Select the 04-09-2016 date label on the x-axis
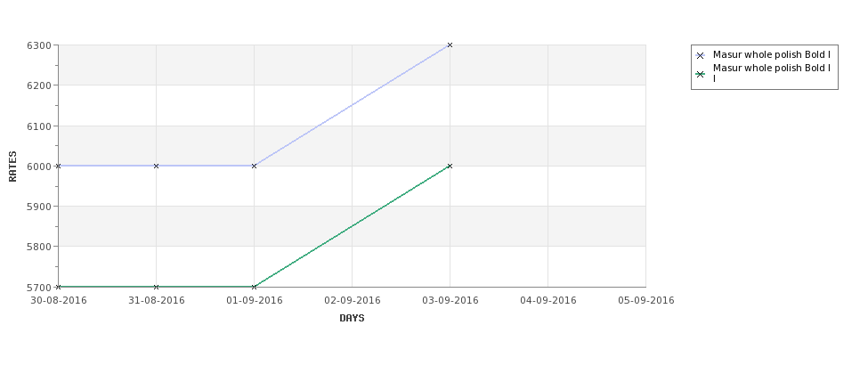Image resolution: width=868 pixels, height=382 pixels. 548,301
